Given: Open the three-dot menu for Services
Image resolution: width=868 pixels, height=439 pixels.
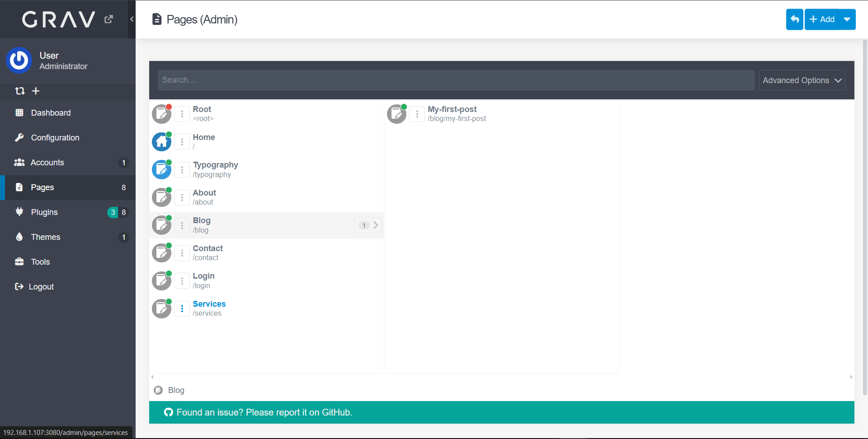Looking at the screenshot, I should point(182,308).
